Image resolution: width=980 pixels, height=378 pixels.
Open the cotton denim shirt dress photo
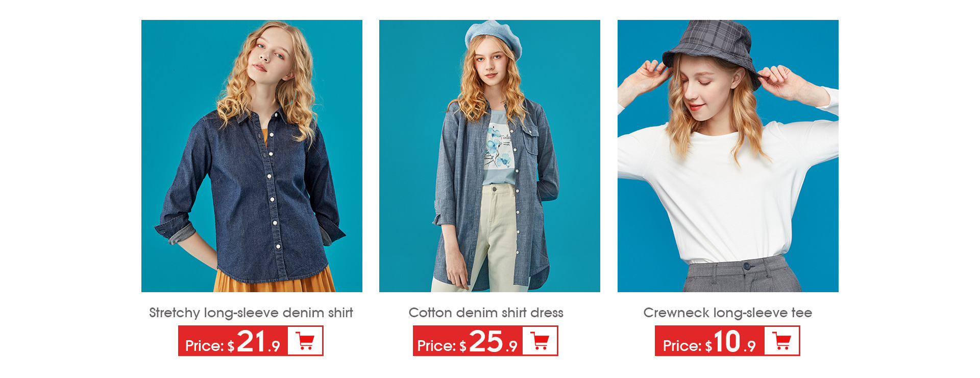point(489,156)
